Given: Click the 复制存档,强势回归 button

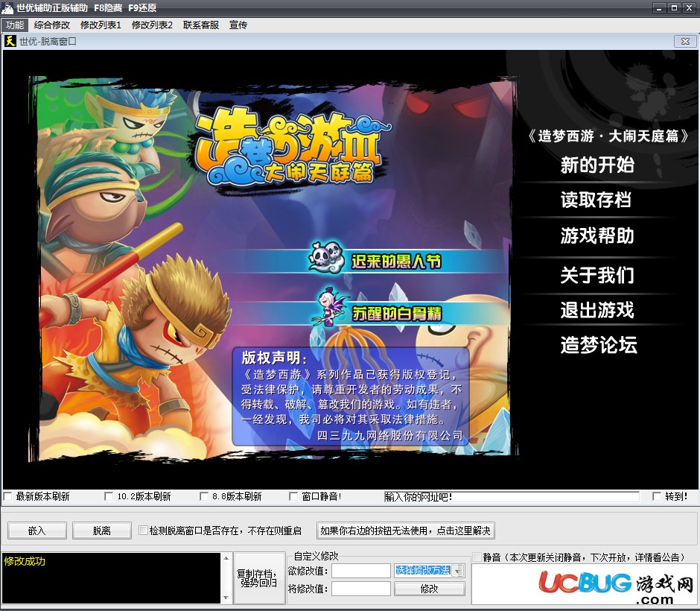Looking at the screenshot, I should coord(259,578).
